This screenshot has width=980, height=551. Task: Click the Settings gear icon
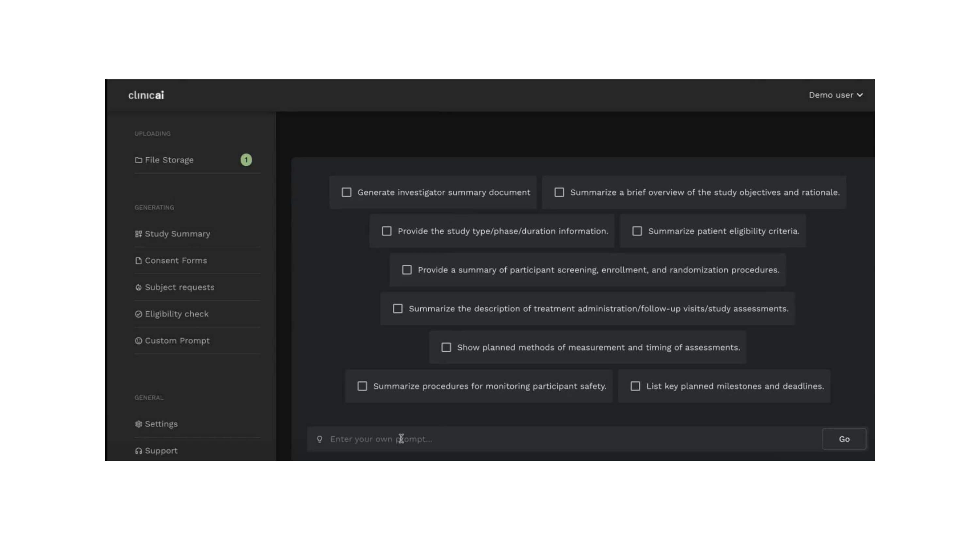tap(139, 424)
